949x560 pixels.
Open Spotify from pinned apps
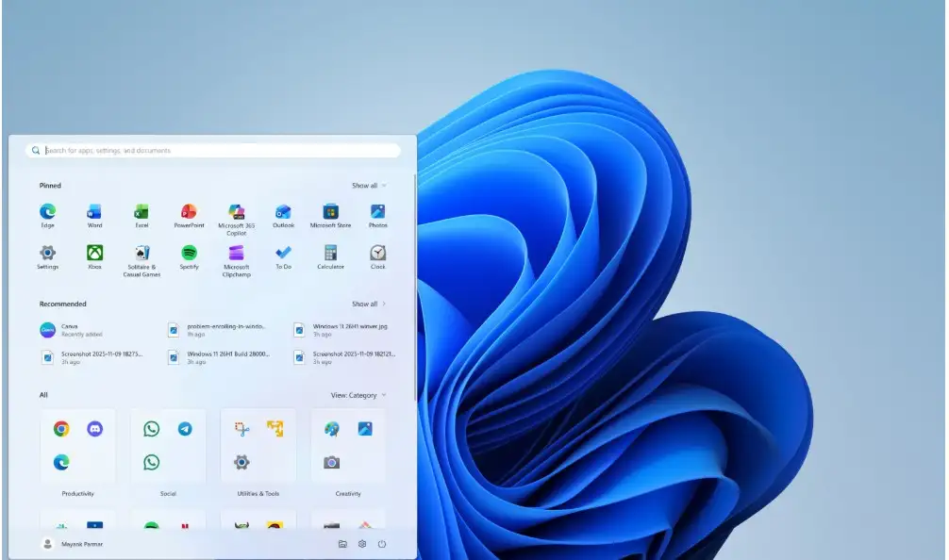(190, 254)
